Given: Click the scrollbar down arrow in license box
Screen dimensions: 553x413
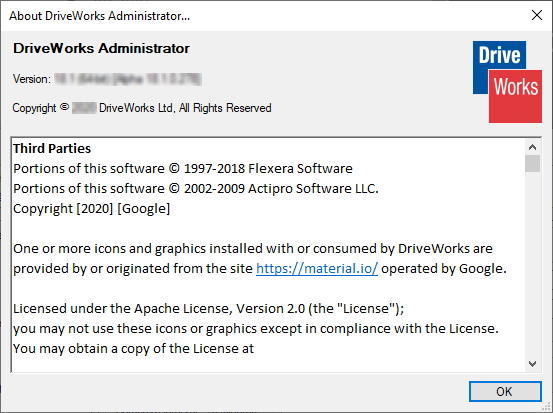Looking at the screenshot, I should (x=532, y=363).
